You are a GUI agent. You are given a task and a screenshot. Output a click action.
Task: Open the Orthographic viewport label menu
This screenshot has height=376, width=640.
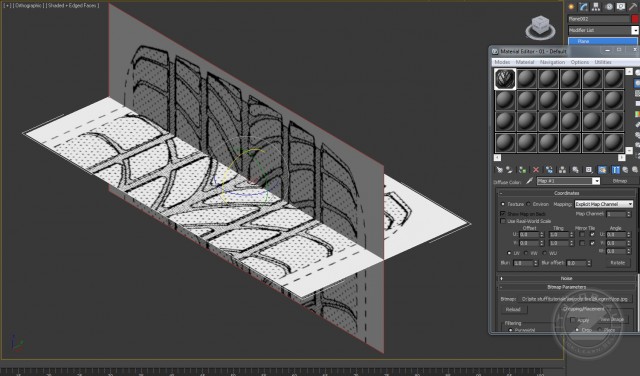[x=28, y=6]
